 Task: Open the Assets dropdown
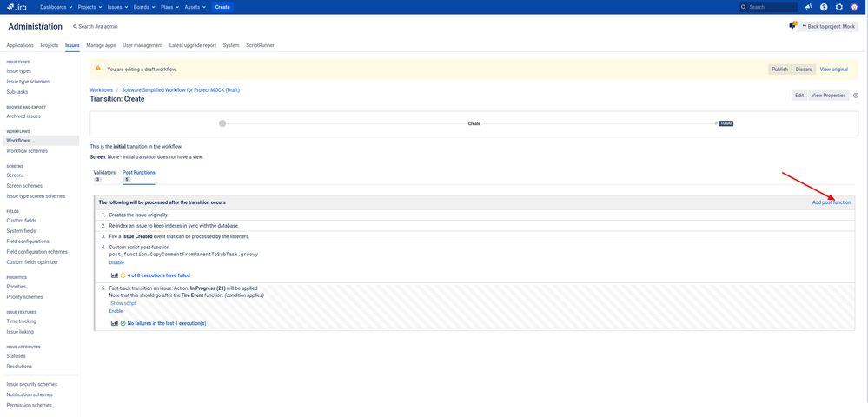(x=196, y=7)
